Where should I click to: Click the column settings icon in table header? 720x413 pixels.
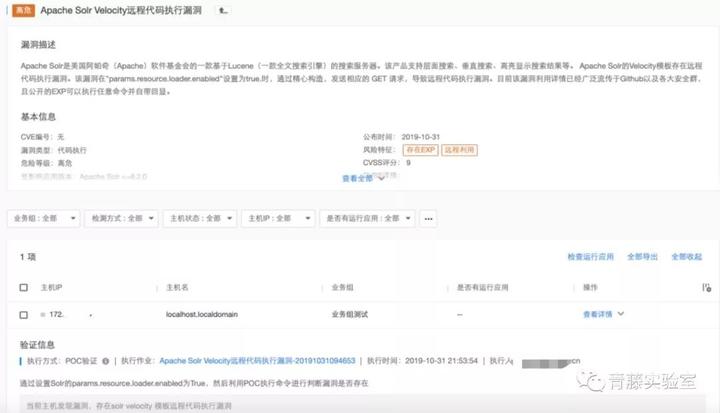706,288
